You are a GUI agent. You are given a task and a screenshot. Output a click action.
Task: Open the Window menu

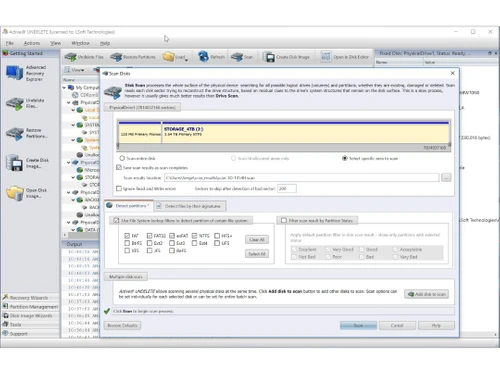click(x=80, y=43)
